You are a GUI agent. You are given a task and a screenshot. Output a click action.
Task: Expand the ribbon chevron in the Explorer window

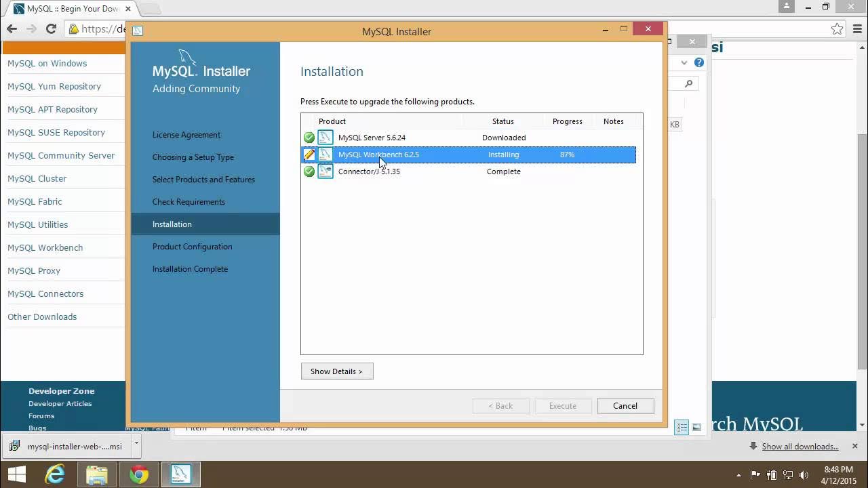(x=684, y=62)
